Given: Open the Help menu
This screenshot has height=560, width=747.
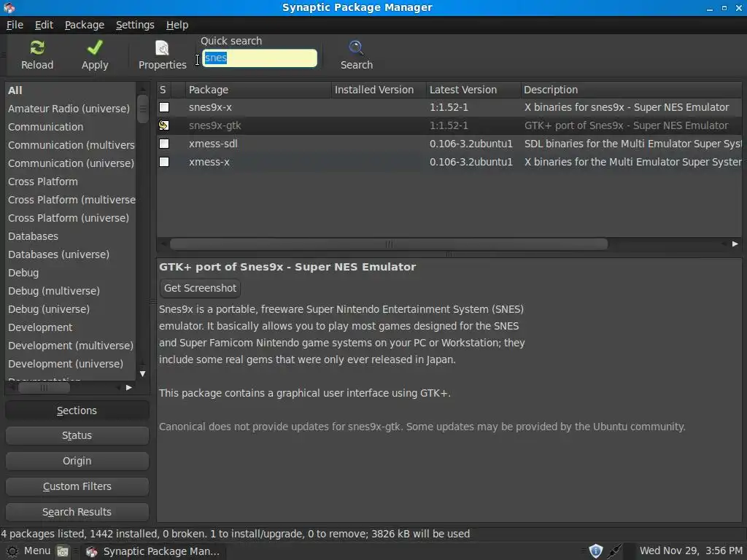Looking at the screenshot, I should coord(177,25).
